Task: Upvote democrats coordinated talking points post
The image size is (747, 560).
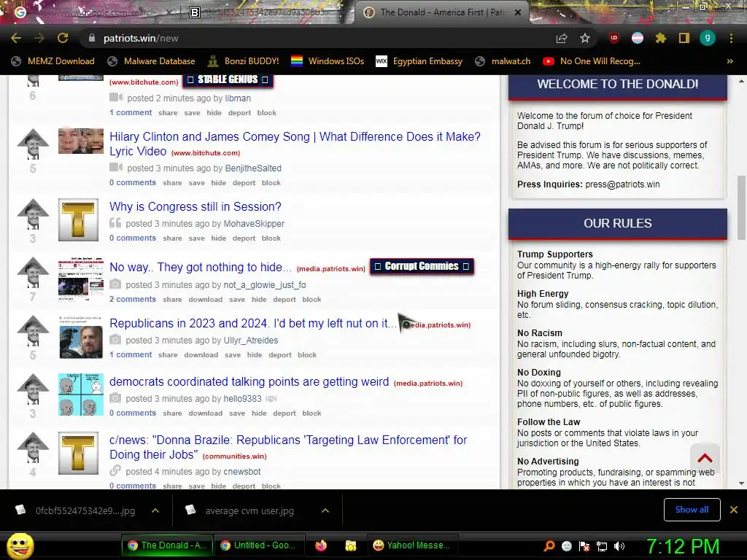Action: [33, 389]
